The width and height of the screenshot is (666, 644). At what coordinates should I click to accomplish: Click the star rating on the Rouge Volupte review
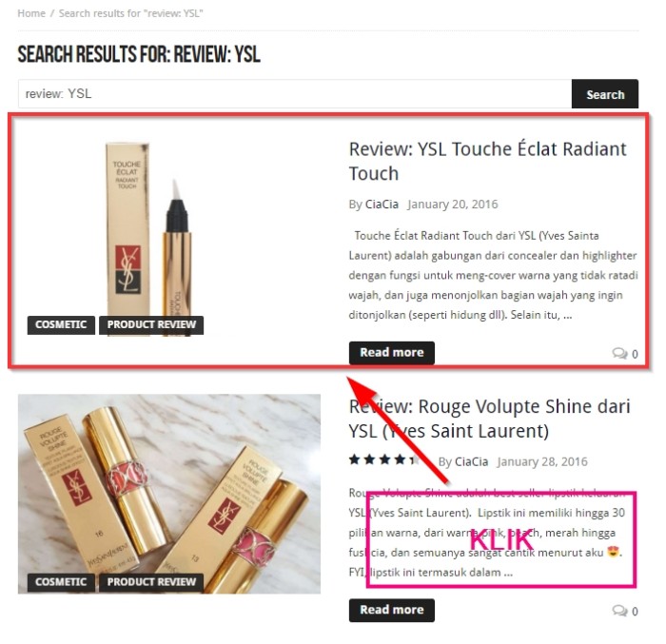click(384, 460)
